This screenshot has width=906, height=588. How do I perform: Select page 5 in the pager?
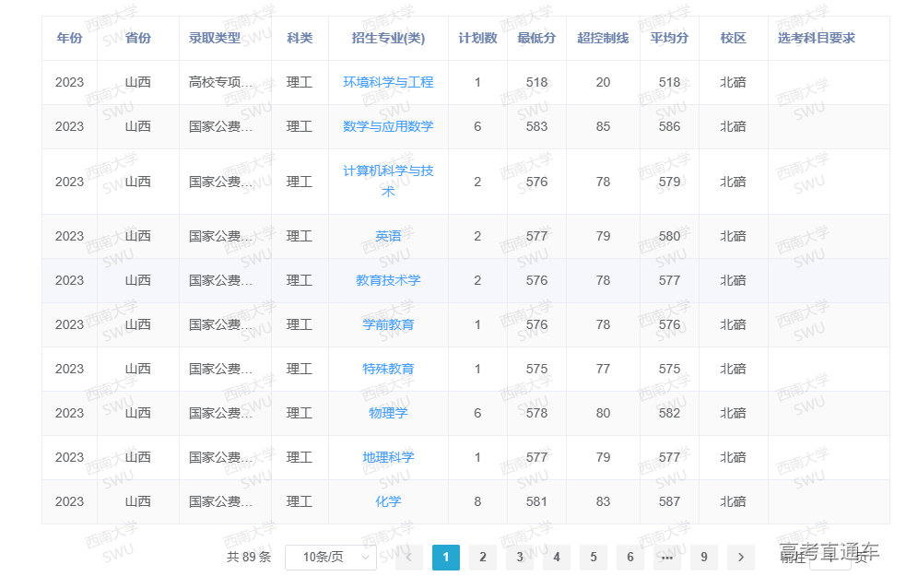tap(594, 557)
